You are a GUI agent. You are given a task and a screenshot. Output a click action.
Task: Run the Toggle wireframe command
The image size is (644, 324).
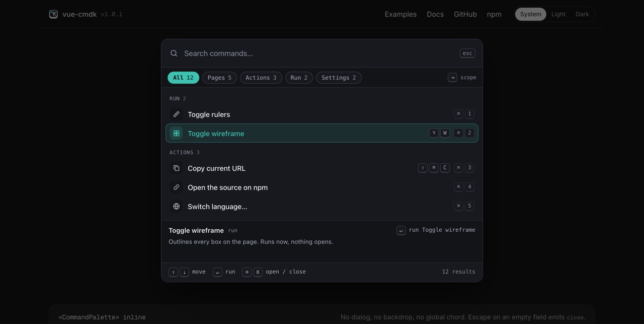click(x=322, y=133)
